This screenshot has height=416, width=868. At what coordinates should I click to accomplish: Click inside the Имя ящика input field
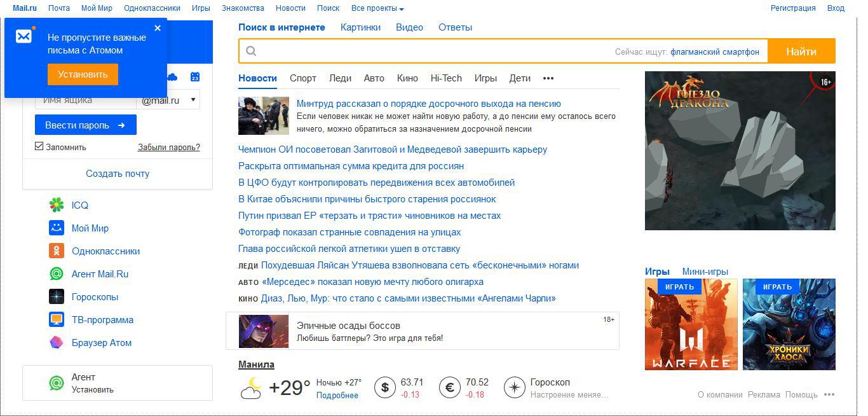click(89, 100)
